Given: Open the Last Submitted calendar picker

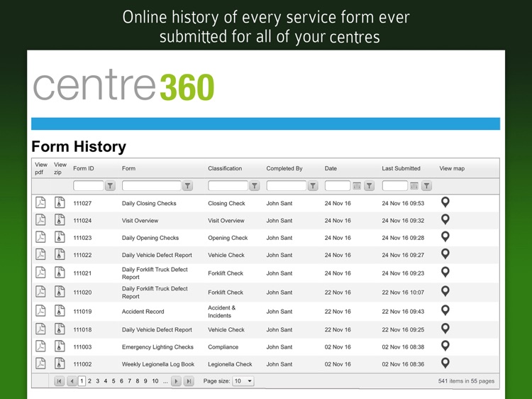Looking at the screenshot, I should pos(414,186).
